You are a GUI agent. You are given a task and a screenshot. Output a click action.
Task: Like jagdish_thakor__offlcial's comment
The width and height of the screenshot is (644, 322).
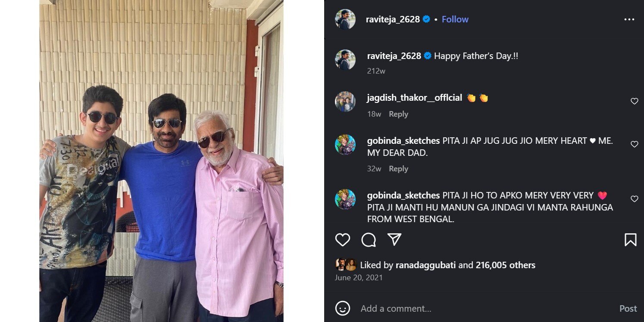(x=634, y=101)
